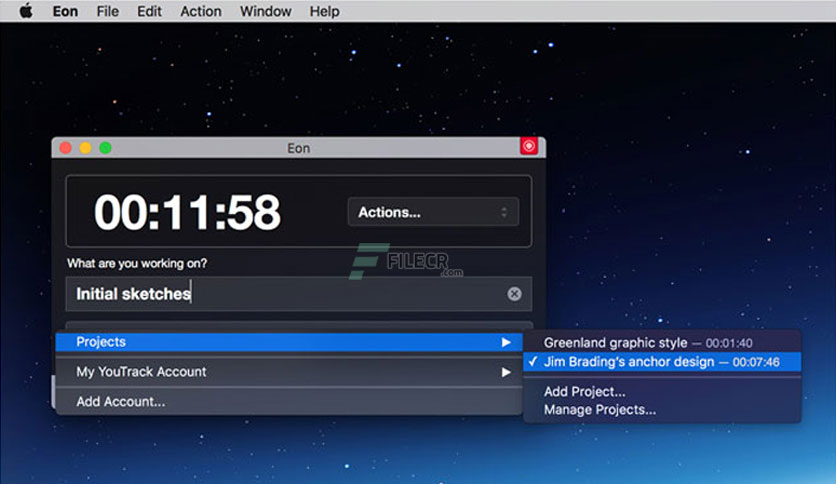Expand the Projects submenu

click(289, 342)
